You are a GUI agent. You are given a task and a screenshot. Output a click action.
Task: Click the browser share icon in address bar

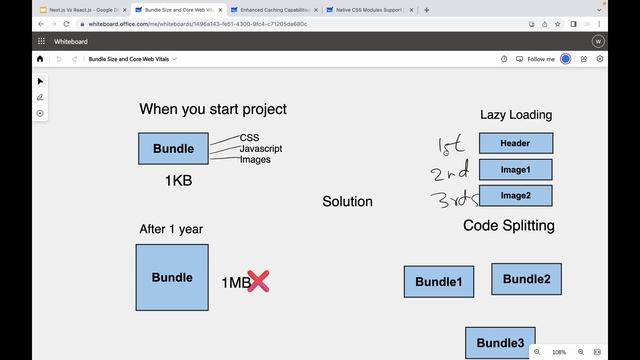[544, 24]
